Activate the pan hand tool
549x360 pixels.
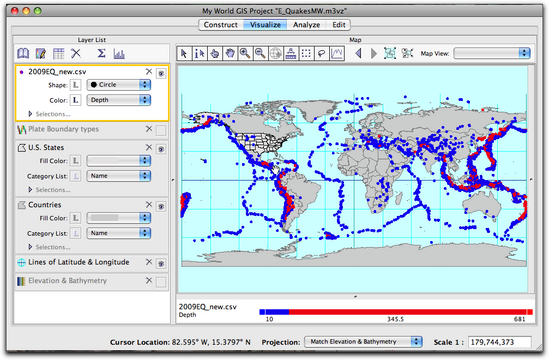point(230,54)
